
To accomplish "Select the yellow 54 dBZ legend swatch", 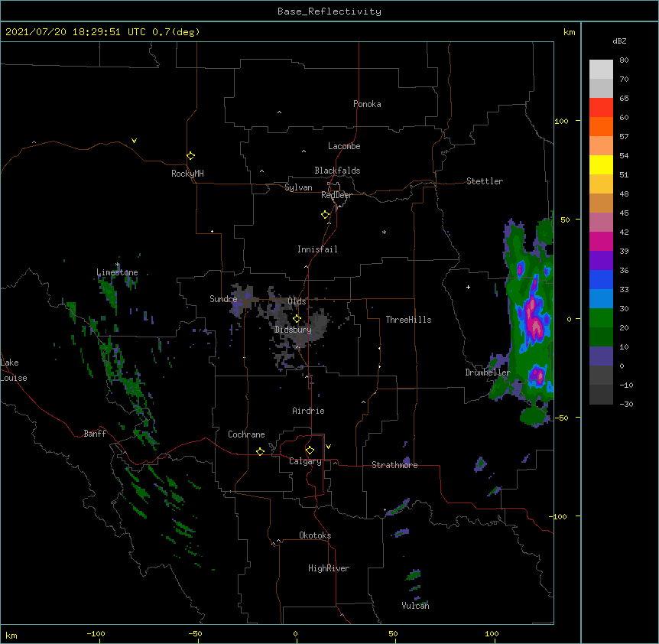I will pyautogui.click(x=601, y=164).
